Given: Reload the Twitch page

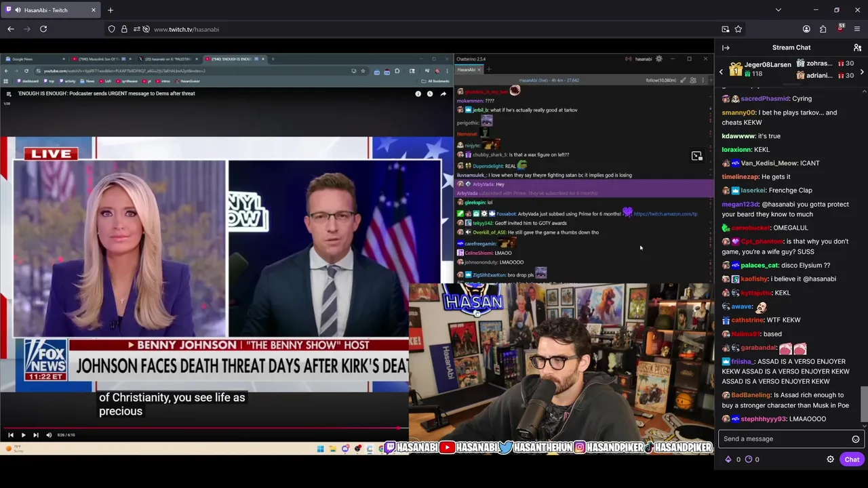Looking at the screenshot, I should 43,29.
